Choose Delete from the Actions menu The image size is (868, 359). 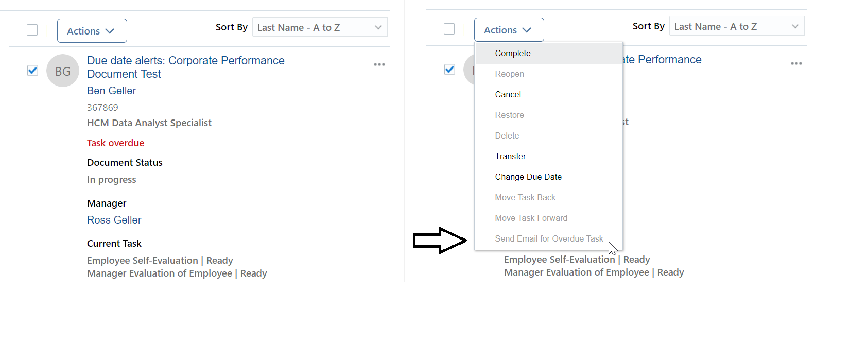click(549, 135)
